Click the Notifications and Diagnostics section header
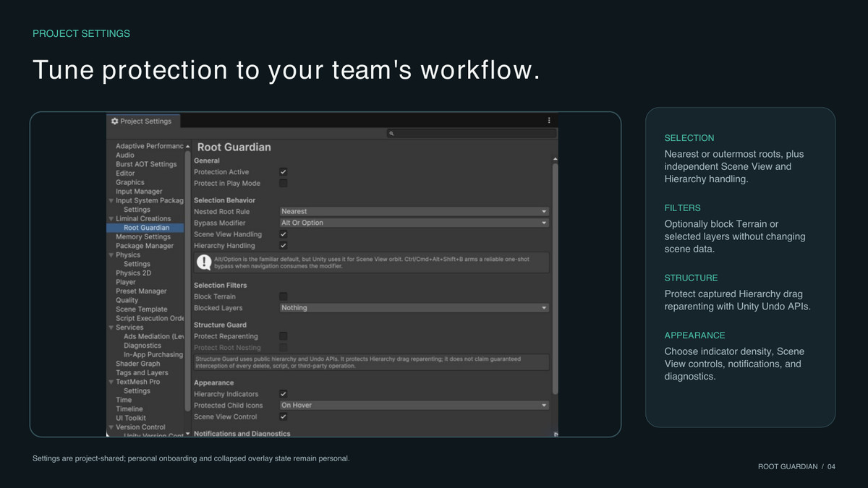Screen dimensions: 868x488 coord(242,434)
